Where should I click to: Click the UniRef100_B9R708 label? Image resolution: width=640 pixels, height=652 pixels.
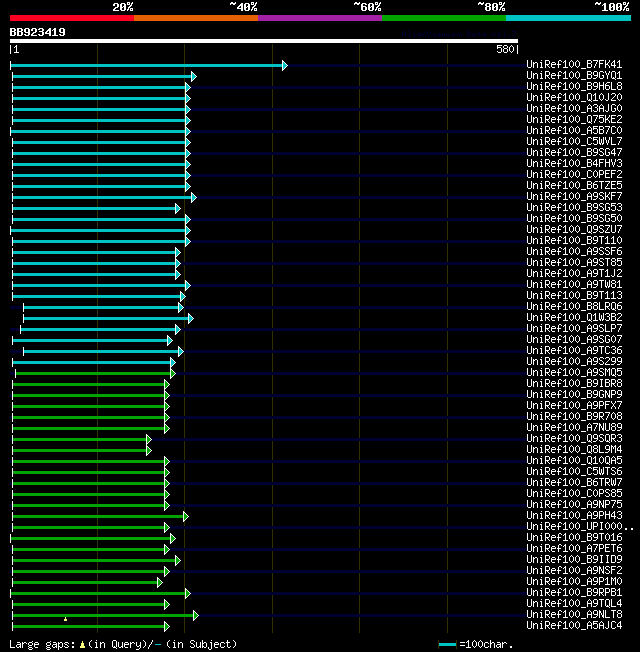(574, 416)
